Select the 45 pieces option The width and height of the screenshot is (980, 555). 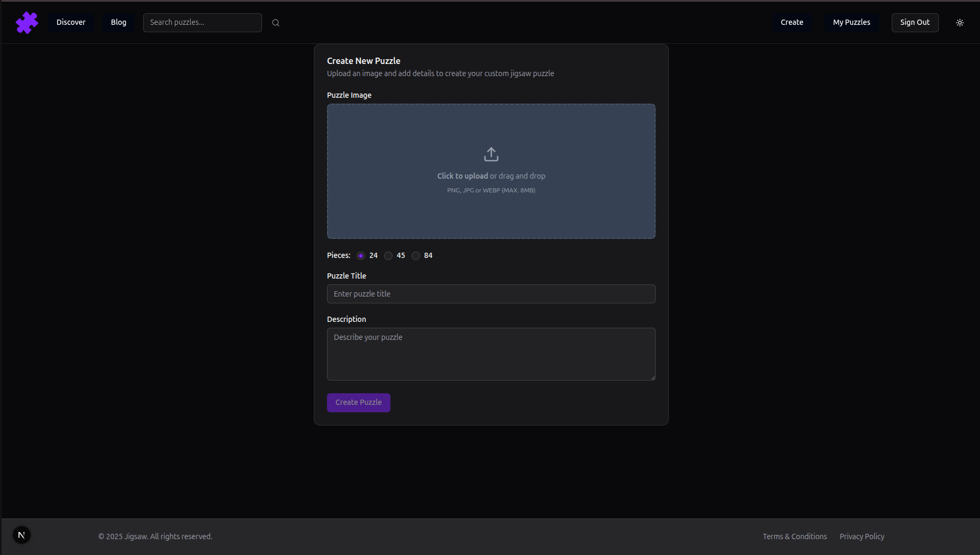coord(388,256)
